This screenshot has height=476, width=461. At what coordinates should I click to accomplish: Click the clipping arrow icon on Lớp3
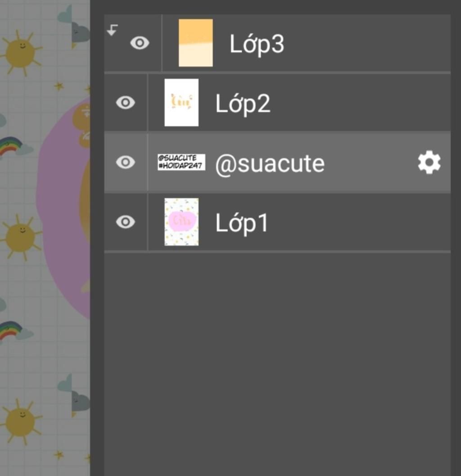(112, 30)
